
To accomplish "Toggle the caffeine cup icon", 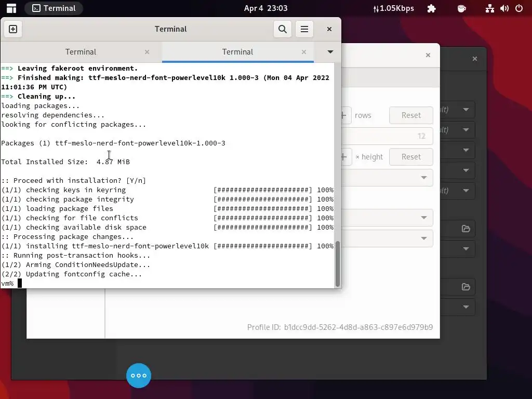I will [461, 8].
